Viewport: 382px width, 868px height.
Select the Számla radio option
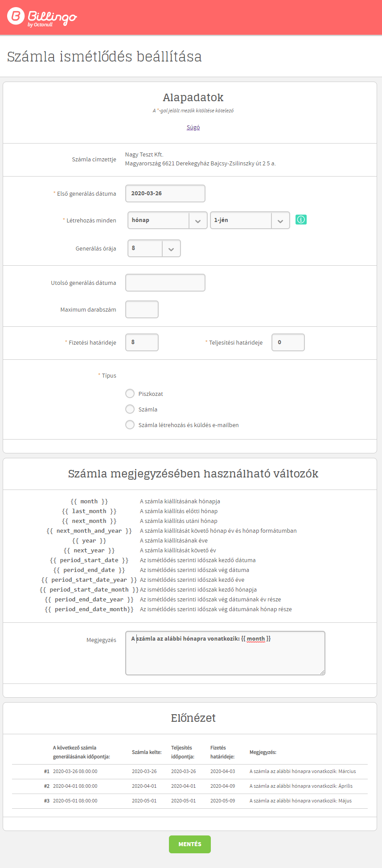click(x=130, y=409)
